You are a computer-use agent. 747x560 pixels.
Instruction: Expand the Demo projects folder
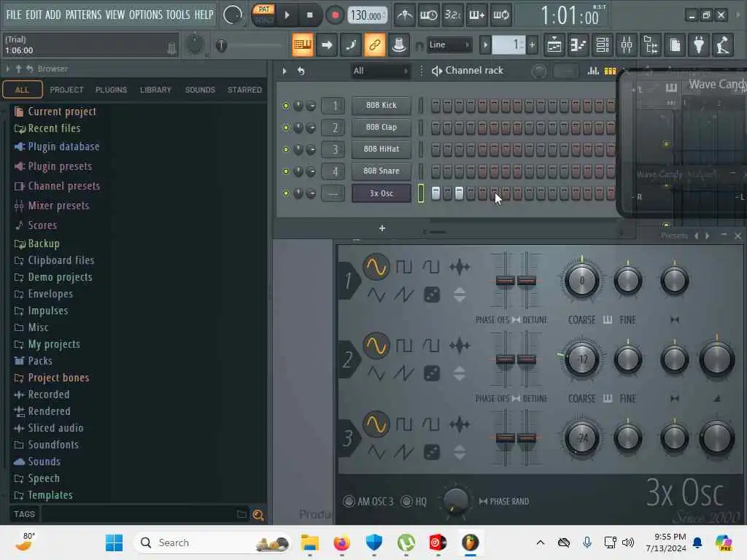[x=53, y=277]
